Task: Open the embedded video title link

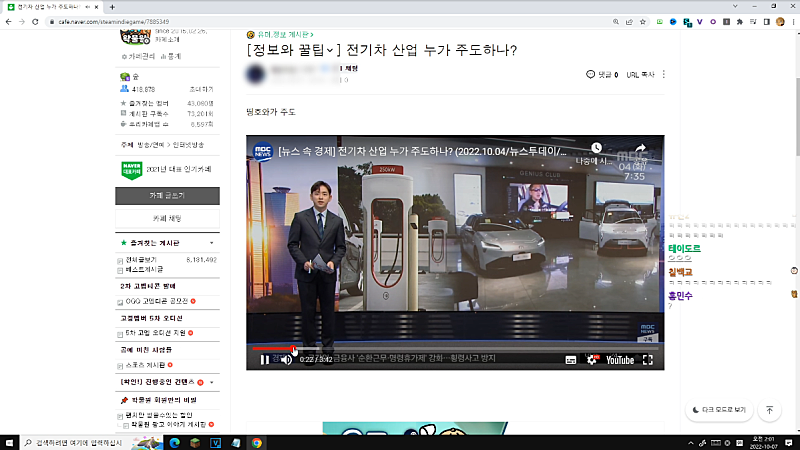Action: click(x=422, y=152)
